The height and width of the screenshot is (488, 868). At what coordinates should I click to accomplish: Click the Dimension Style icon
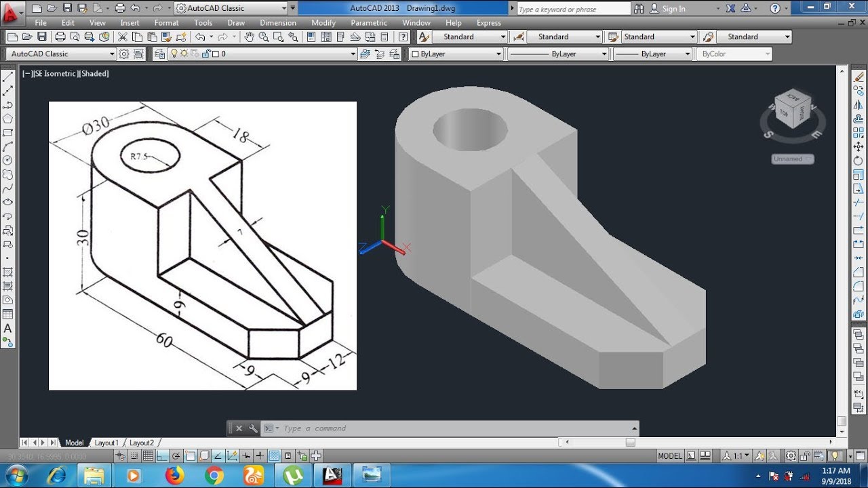point(519,37)
